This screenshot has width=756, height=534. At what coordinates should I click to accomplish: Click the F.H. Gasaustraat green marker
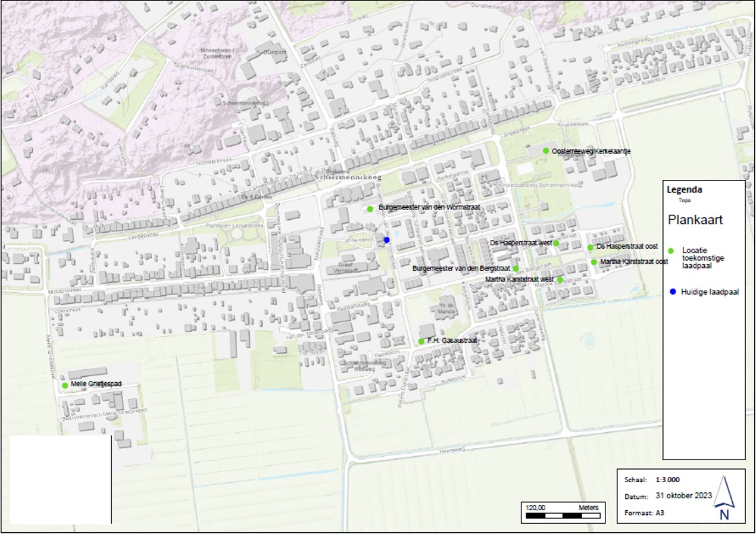[421, 341]
